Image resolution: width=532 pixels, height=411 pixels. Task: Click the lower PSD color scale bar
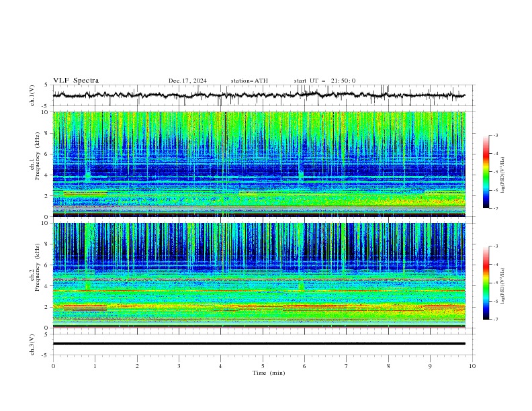pyautogui.click(x=486, y=283)
